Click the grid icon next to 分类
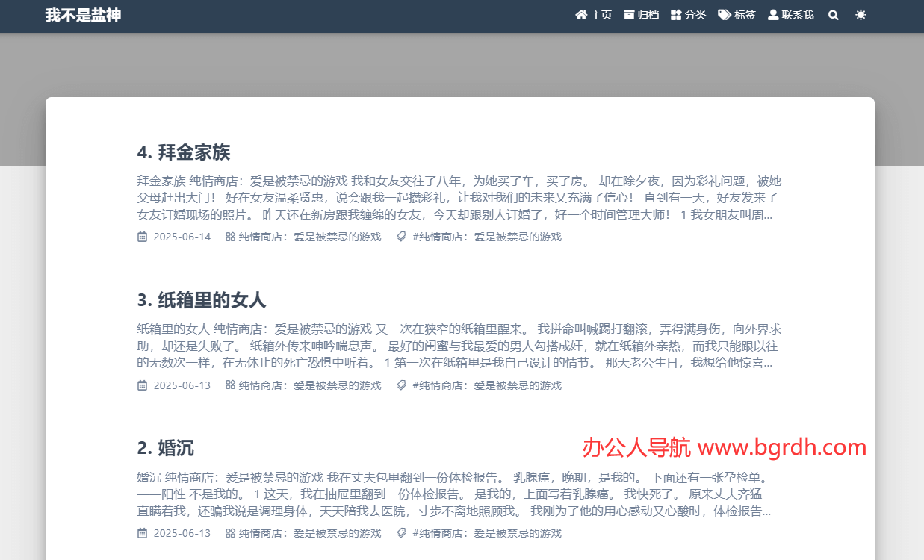 (x=675, y=15)
